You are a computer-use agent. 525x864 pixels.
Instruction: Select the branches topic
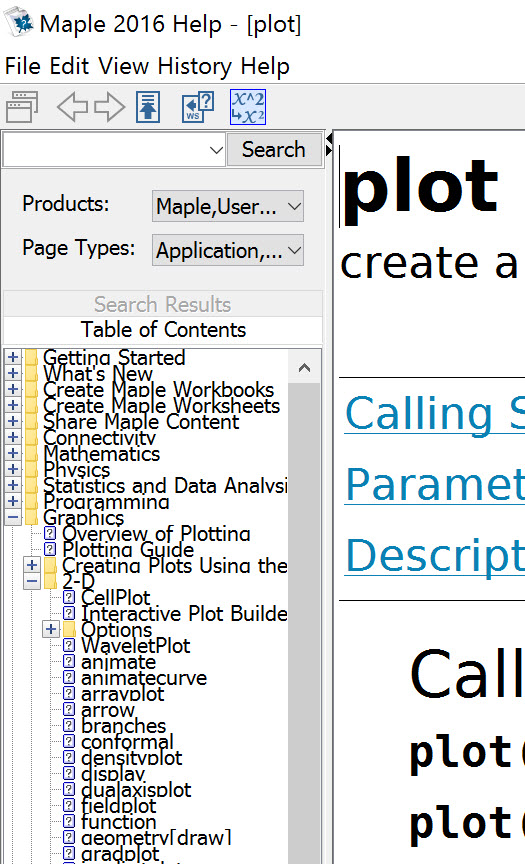tap(123, 725)
